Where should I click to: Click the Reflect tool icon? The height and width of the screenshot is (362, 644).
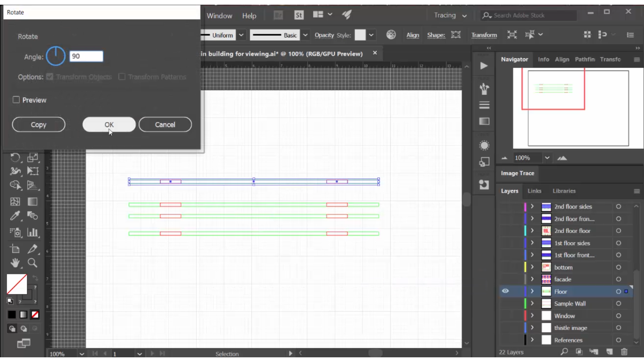click(15, 158)
